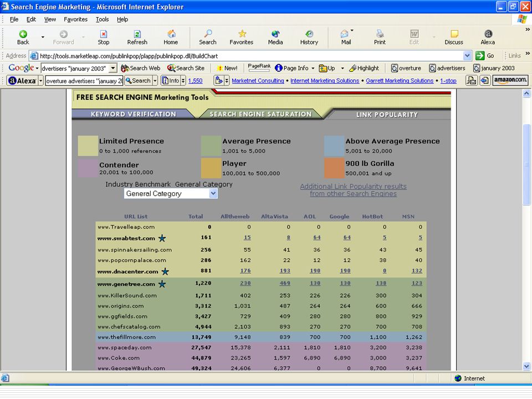Open Additional Link Popularity results link

point(353,190)
